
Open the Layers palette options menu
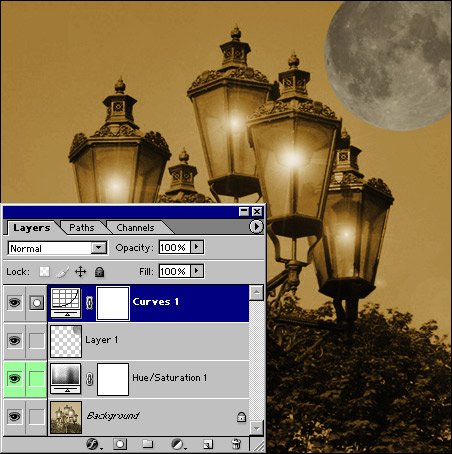click(x=256, y=227)
